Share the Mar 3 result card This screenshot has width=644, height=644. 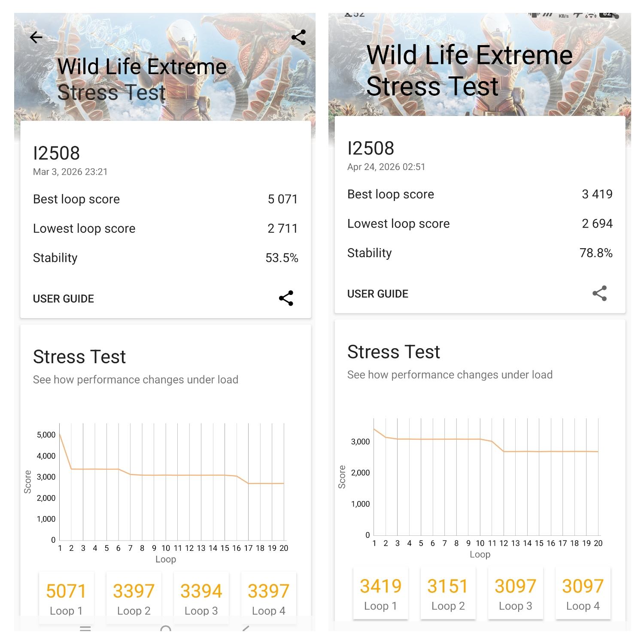point(286,298)
